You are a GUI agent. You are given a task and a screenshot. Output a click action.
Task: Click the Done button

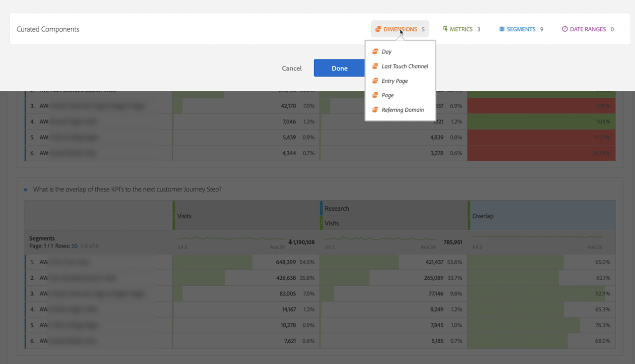click(x=339, y=68)
